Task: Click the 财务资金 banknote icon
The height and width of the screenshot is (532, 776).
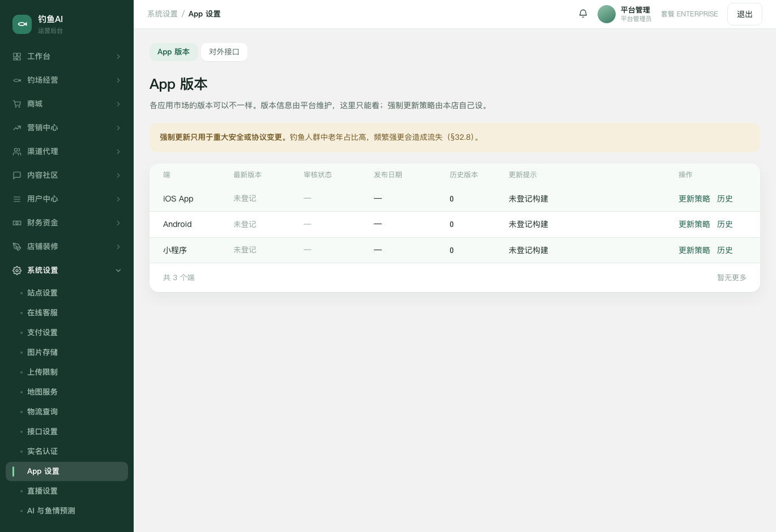Action: (17, 223)
